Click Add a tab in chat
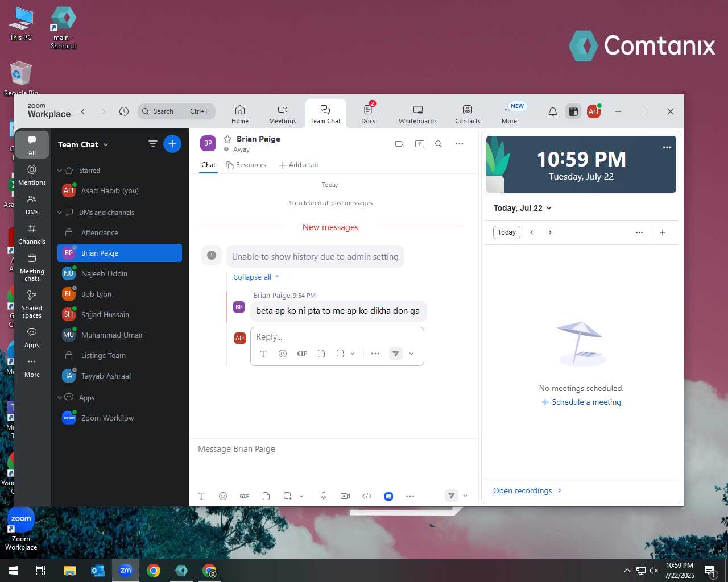The width and height of the screenshot is (728, 582). (x=299, y=165)
